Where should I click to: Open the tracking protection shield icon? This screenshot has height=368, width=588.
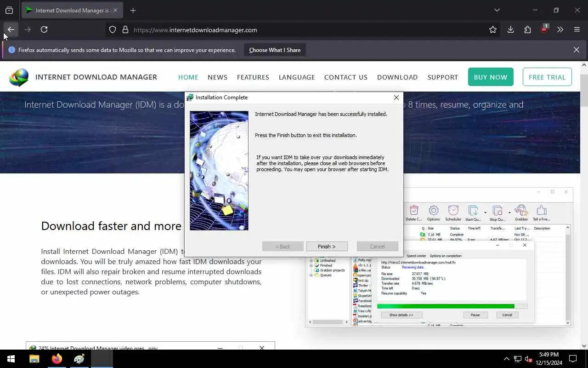(x=113, y=30)
